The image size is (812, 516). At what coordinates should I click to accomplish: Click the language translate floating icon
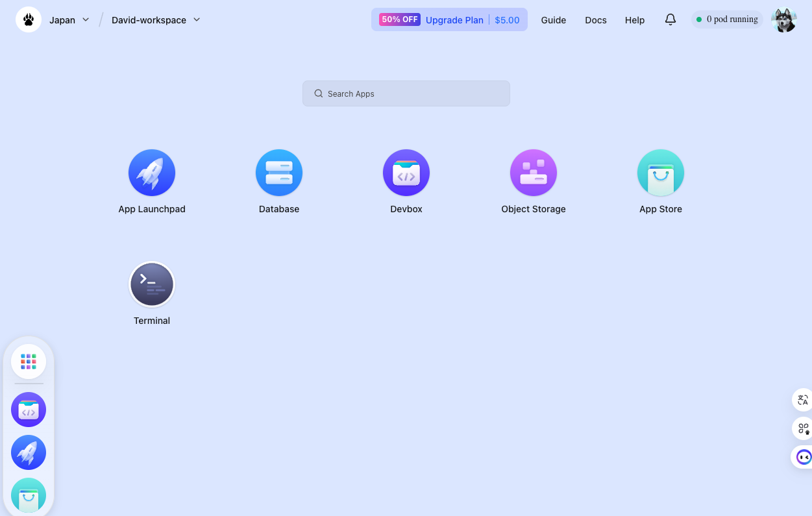(803, 400)
